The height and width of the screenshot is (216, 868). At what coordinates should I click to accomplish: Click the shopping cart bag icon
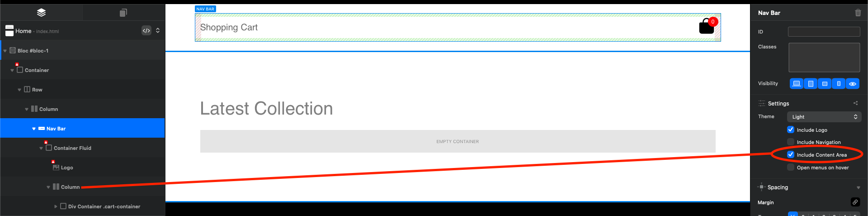[x=707, y=26]
